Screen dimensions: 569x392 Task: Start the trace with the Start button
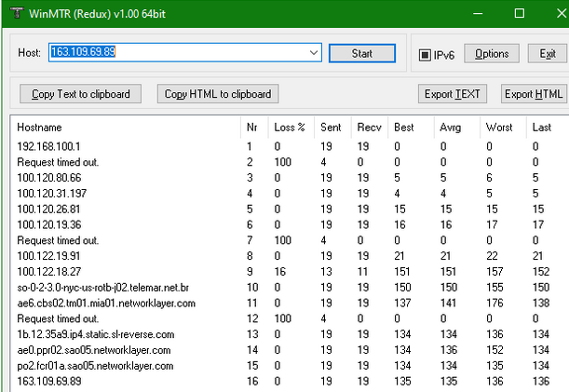click(361, 53)
